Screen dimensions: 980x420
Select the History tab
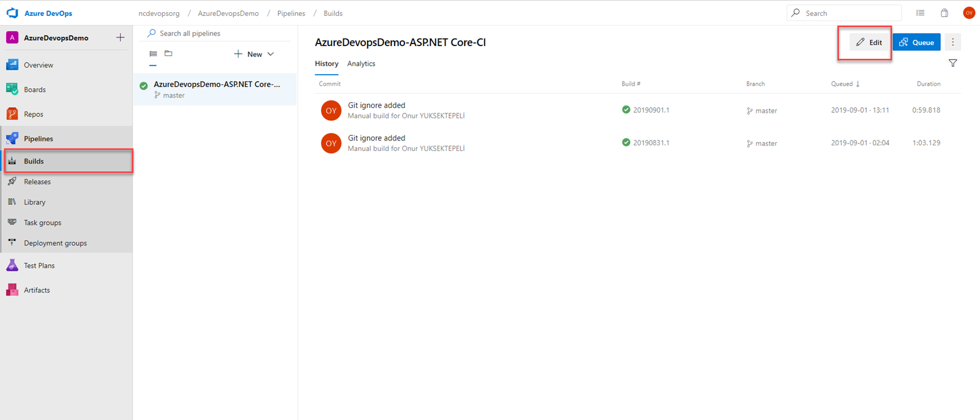(x=327, y=64)
